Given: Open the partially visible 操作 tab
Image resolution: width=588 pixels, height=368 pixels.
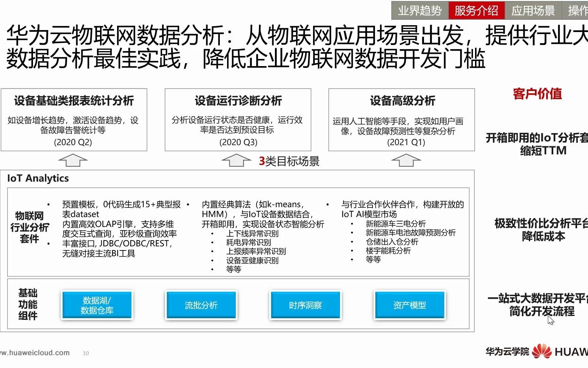Looking at the screenshot, I should click(x=575, y=11).
